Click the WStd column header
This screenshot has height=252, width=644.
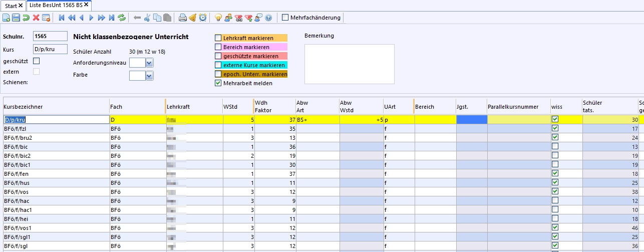[238, 107]
